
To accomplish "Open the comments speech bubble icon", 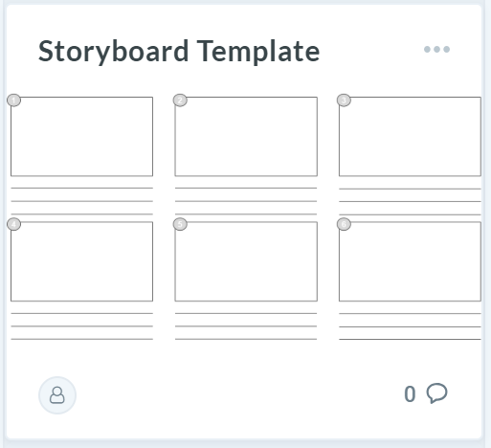I will (437, 393).
